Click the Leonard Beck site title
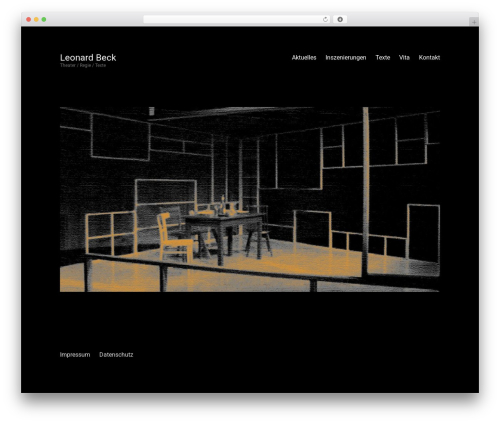The image size is (500, 423). point(88,58)
